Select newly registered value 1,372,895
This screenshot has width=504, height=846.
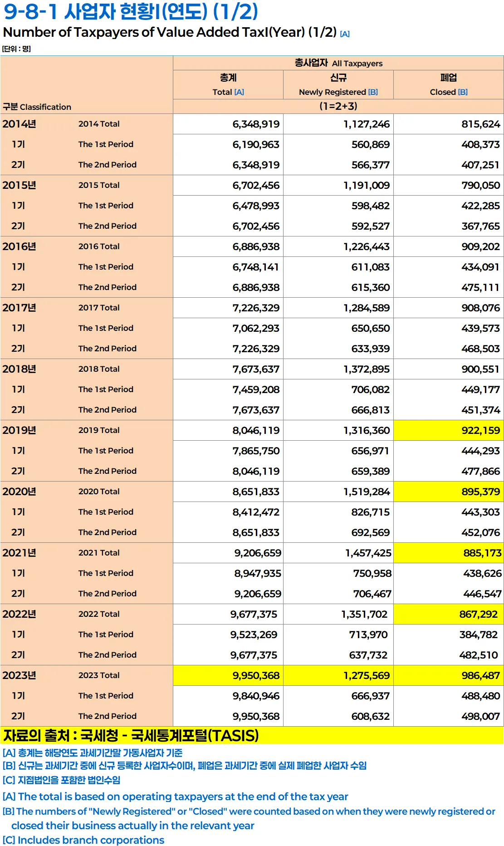[367, 369]
